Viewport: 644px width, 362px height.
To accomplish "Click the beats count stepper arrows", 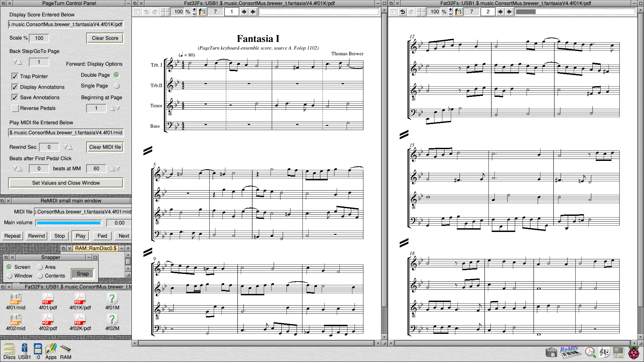I will (x=17, y=169).
